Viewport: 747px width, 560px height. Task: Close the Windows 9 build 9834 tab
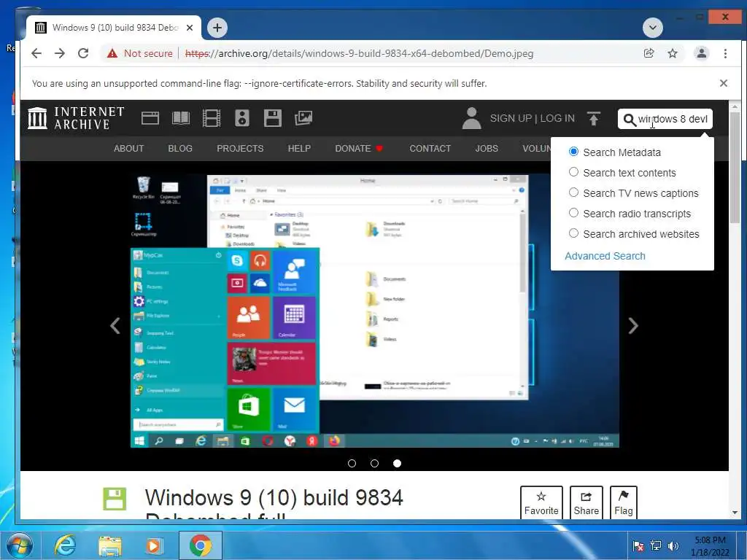pyautogui.click(x=190, y=28)
